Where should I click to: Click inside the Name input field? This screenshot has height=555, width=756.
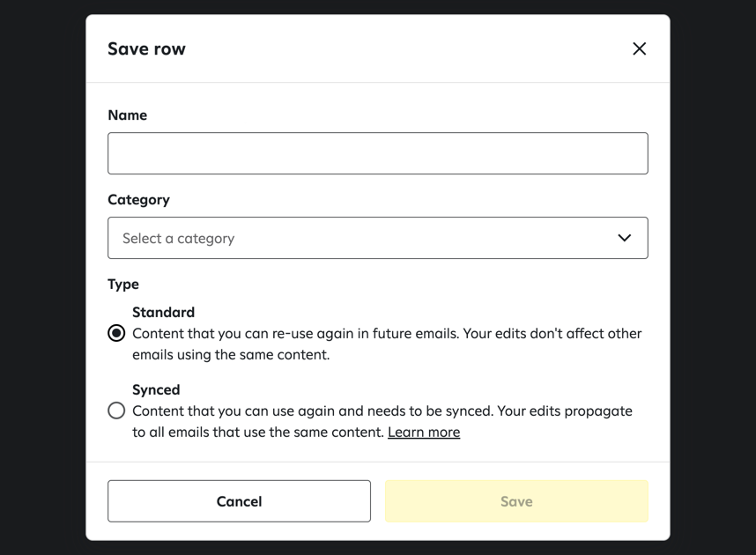377,152
